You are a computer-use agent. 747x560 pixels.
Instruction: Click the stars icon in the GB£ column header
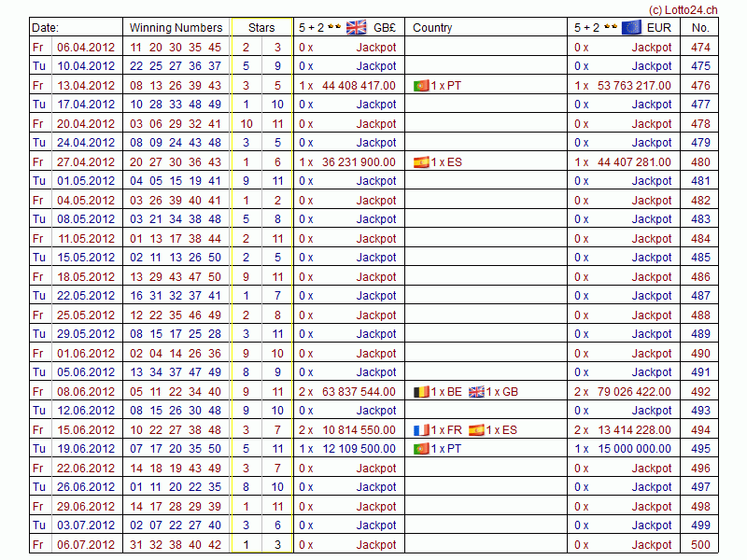coord(335,27)
